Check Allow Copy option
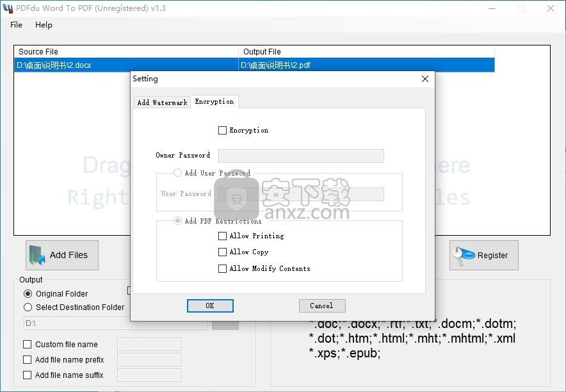 tap(222, 252)
